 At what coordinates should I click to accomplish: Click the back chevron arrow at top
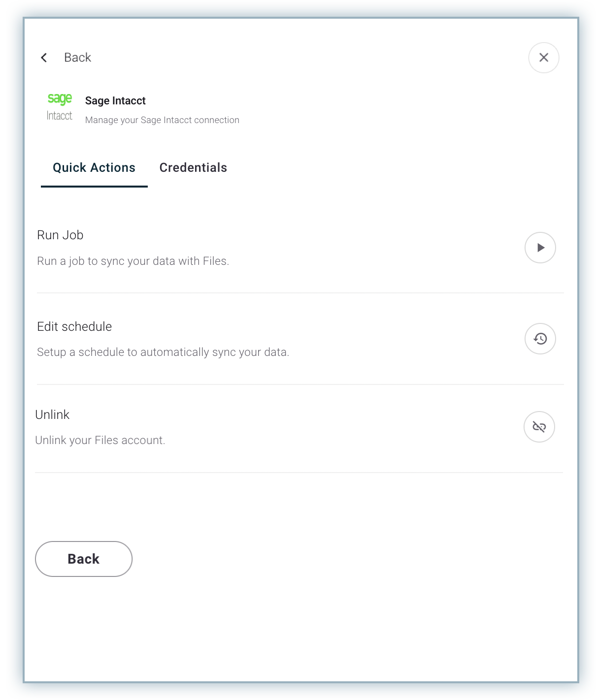click(44, 58)
